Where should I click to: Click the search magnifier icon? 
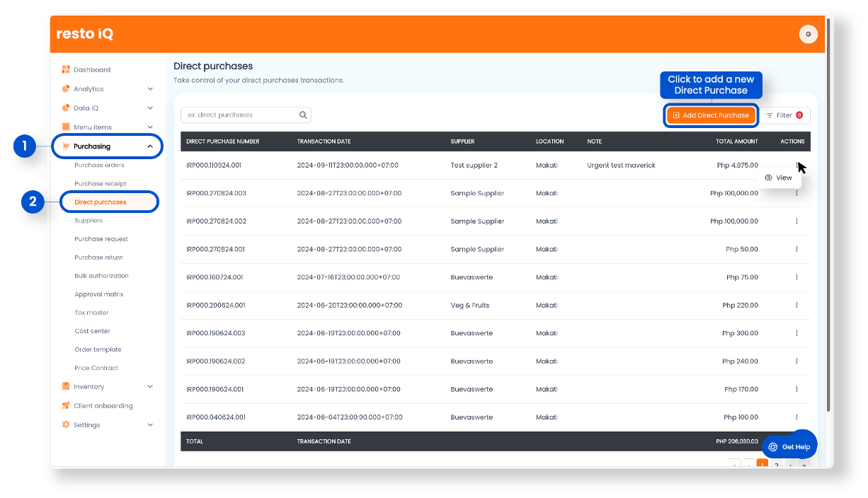303,115
